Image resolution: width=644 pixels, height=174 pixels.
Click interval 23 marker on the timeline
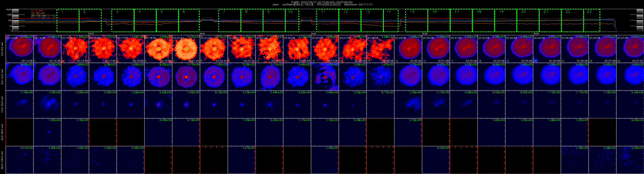click(592, 21)
